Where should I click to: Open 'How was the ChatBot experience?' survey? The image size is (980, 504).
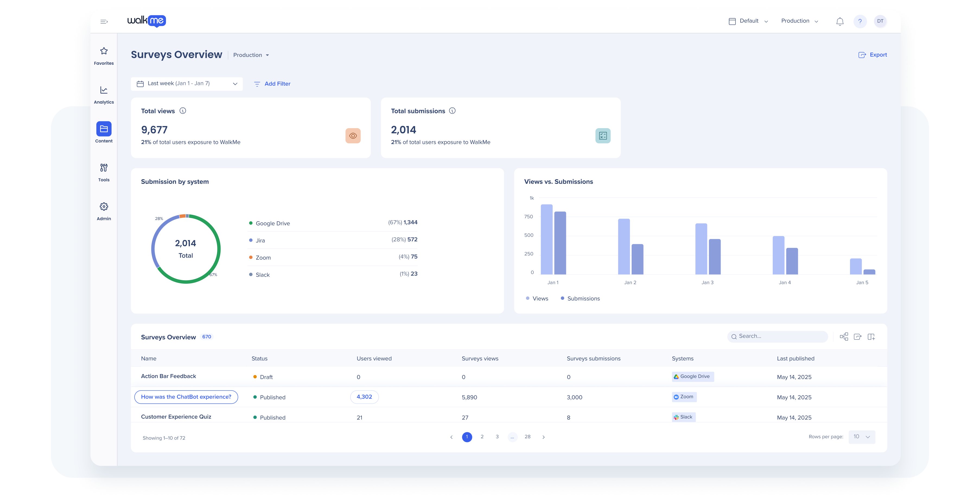186,397
